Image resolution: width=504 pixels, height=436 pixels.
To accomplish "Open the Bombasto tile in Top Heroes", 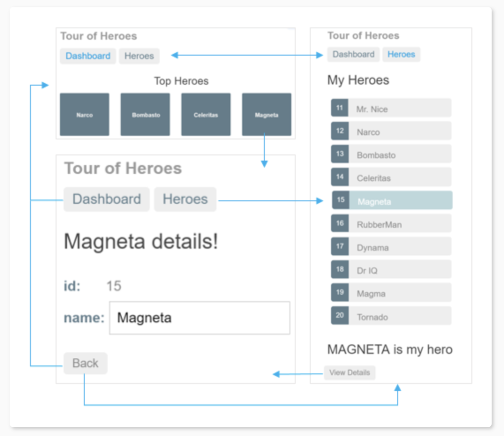I will pyautogui.click(x=145, y=115).
